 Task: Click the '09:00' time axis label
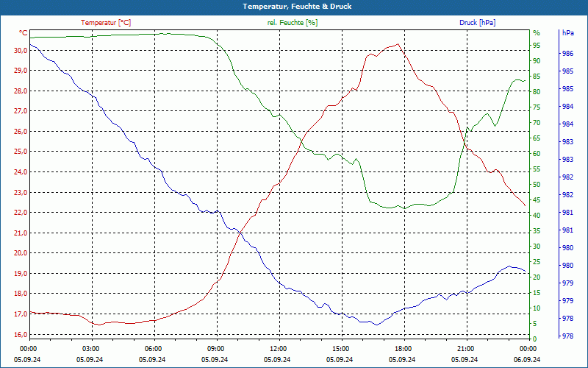[x=217, y=349]
